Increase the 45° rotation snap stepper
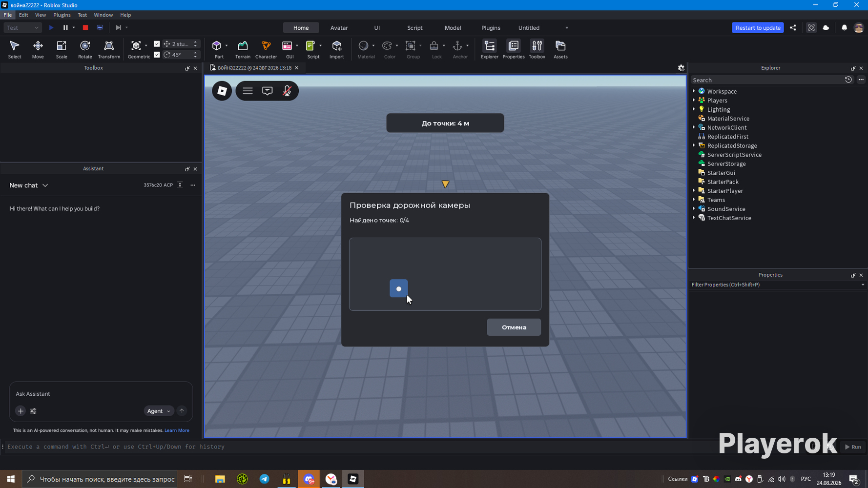Viewport: 868px width, 488px height. pos(196,53)
